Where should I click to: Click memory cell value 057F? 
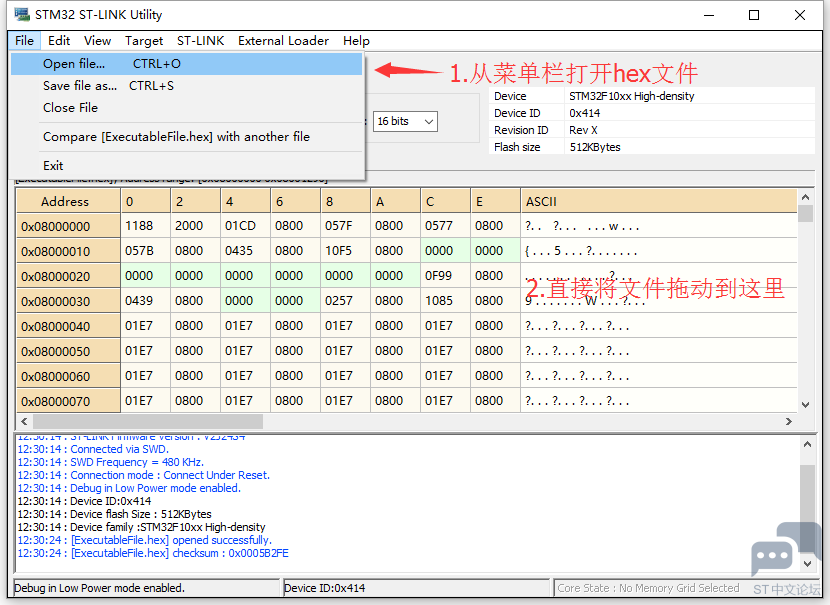tap(346, 226)
